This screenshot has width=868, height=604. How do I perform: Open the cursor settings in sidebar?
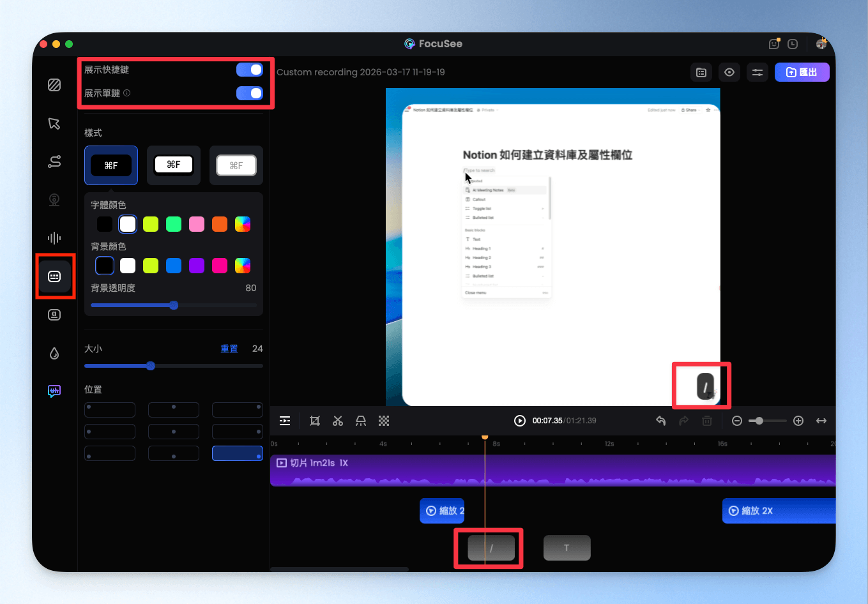[x=54, y=123]
